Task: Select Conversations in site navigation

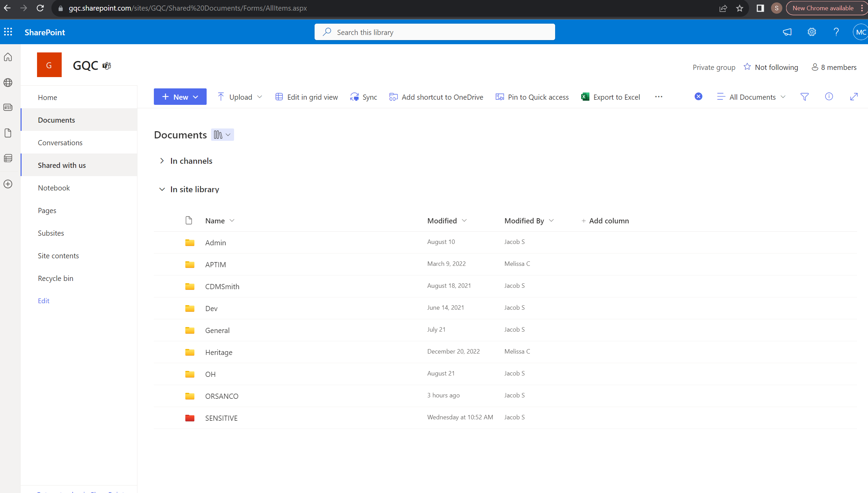Action: click(60, 143)
